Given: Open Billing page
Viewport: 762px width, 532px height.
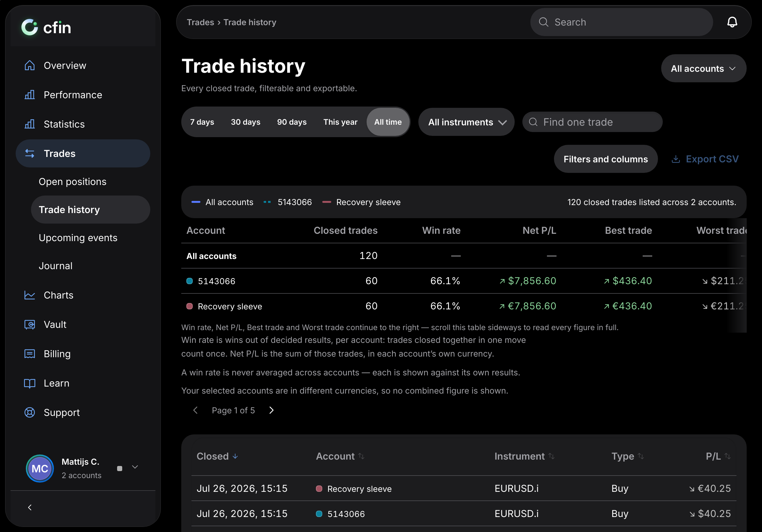Looking at the screenshot, I should (83, 354).
